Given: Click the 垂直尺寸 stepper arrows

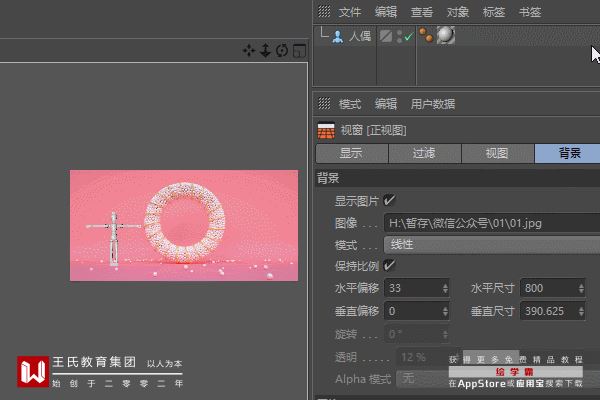Looking at the screenshot, I should point(581,311).
